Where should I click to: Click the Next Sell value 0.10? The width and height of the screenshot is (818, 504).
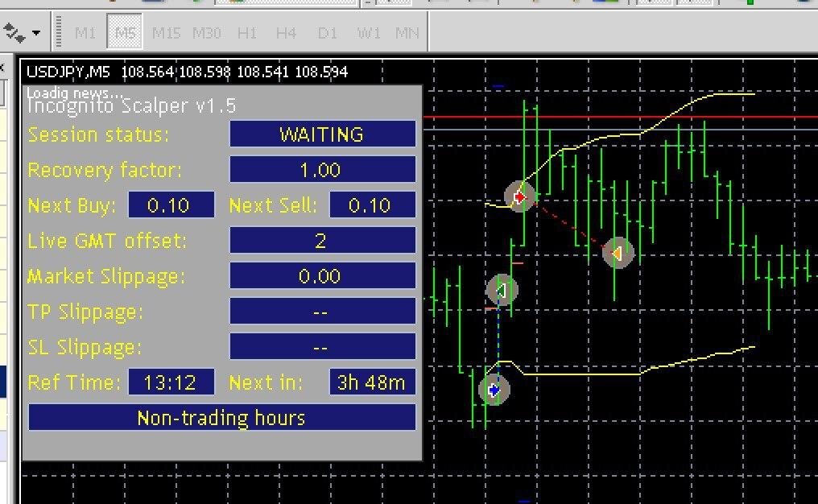[373, 204]
